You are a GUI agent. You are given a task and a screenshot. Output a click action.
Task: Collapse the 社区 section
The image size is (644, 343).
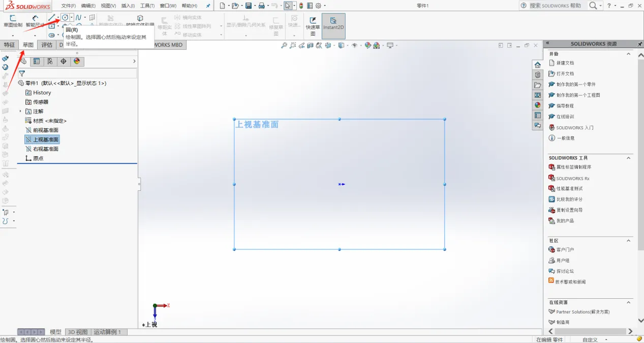(628, 240)
